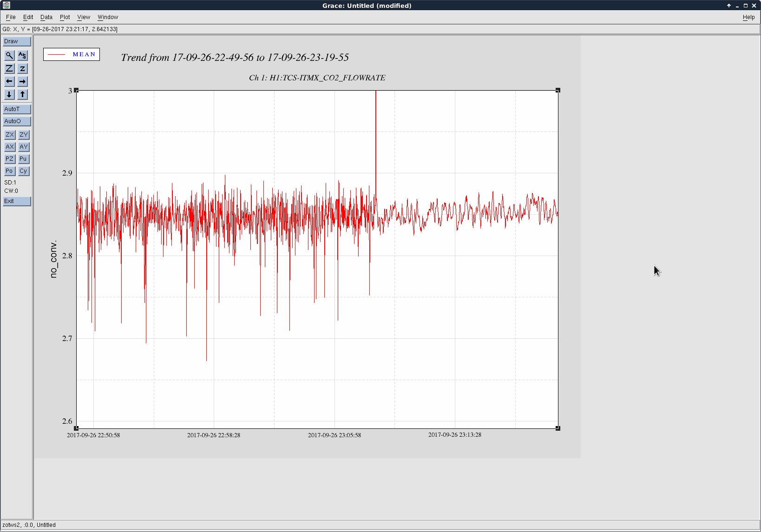Viewport: 761px width, 532px height.
Task: Click status bar text 'zotws2, :0.0, Untitled'
Action: coord(29,525)
